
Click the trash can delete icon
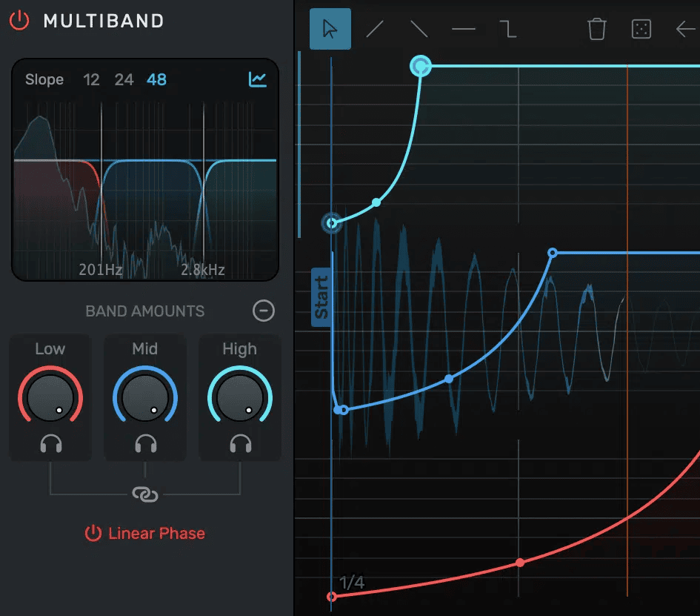(x=596, y=30)
